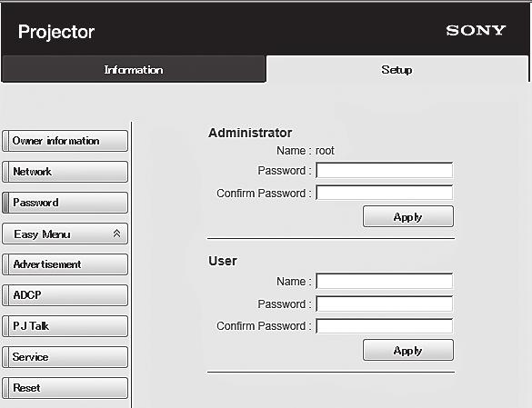Open the Setup tab
The height and width of the screenshot is (408, 532).
pyautogui.click(x=397, y=70)
